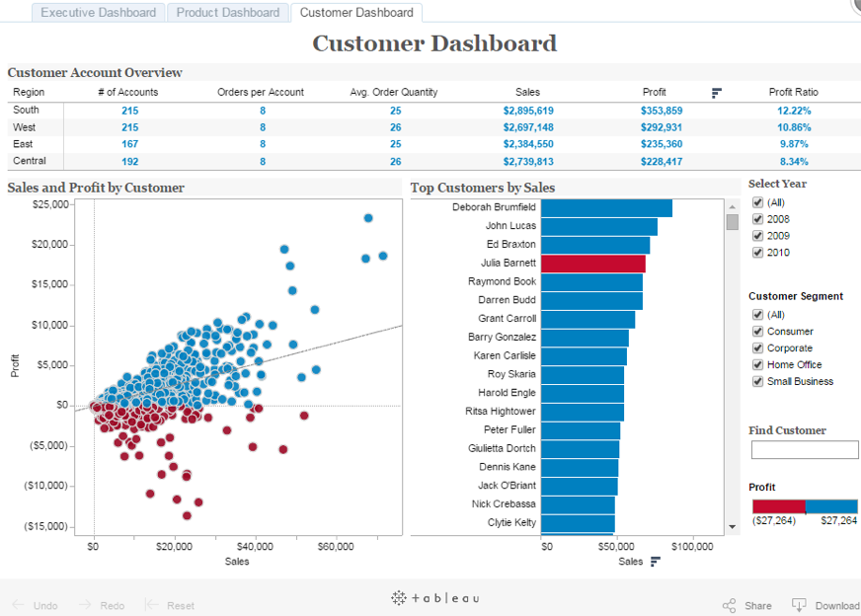Image resolution: width=861 pixels, height=616 pixels.
Task: Click the South region row label
Action: (27, 111)
